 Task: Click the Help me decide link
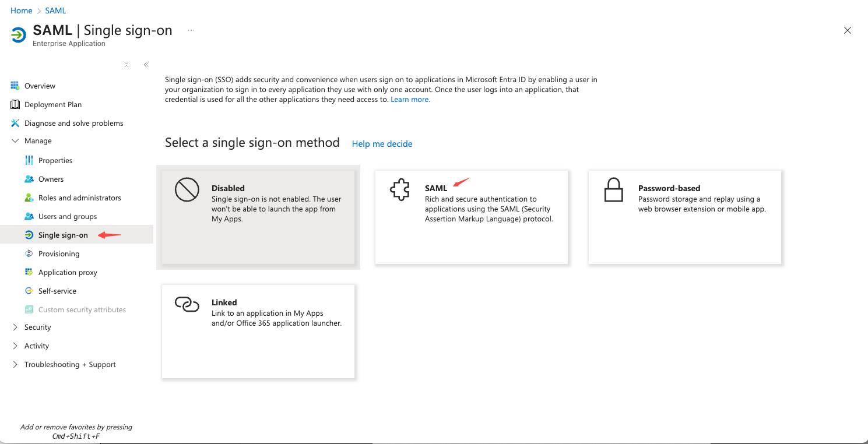tap(382, 144)
